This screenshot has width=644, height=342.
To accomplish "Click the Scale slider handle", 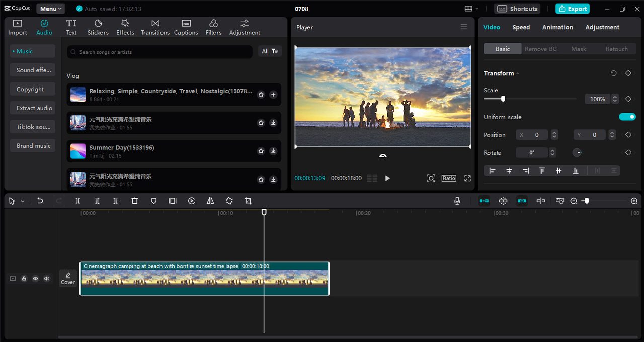I will click(503, 99).
